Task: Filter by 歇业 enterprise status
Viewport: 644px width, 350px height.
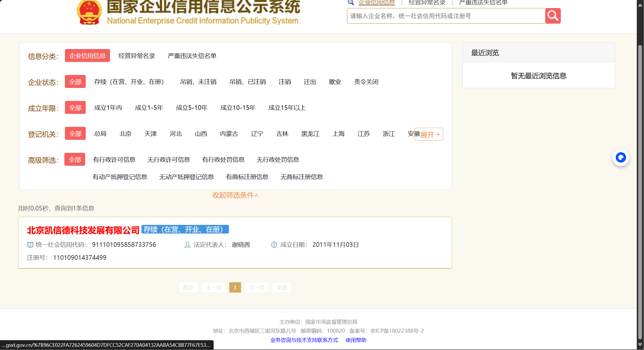Action: click(335, 82)
